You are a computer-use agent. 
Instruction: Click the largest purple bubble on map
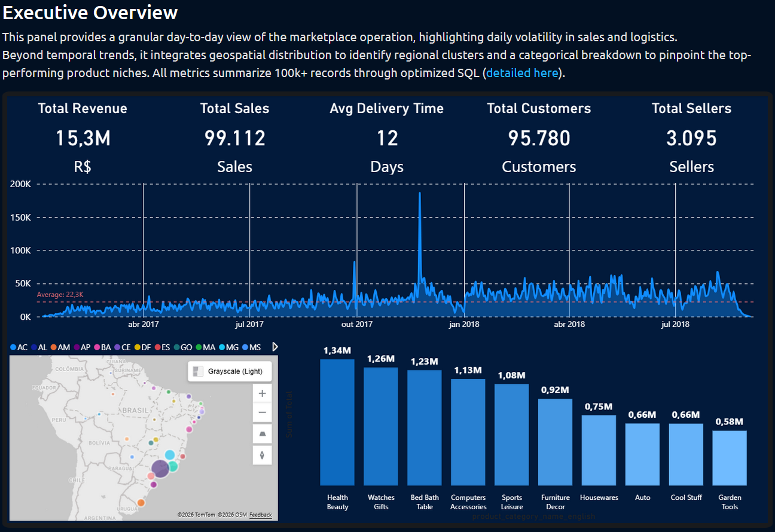(x=160, y=469)
